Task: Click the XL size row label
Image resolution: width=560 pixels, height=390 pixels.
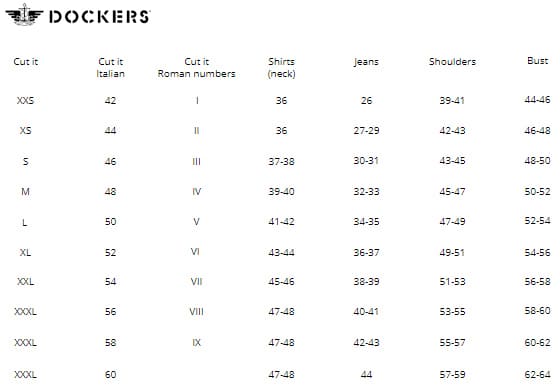Action: pos(25,252)
